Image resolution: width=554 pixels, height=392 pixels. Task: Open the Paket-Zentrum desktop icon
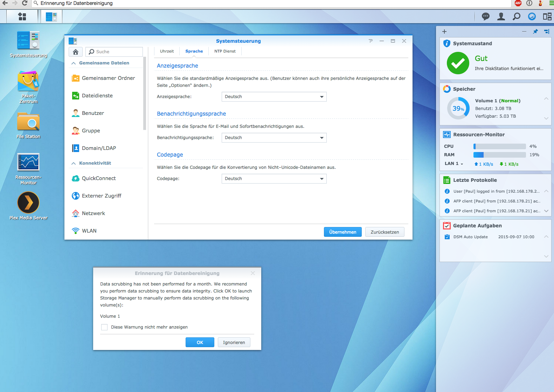pyautogui.click(x=28, y=82)
